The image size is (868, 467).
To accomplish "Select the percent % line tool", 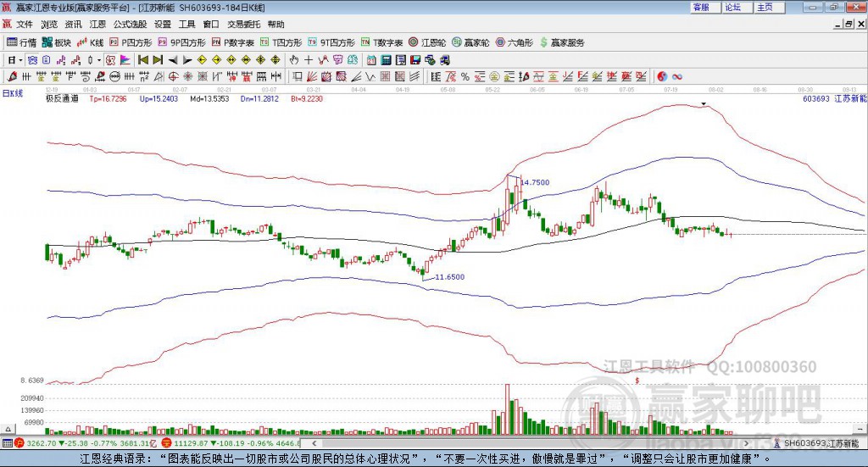I will coord(465,77).
